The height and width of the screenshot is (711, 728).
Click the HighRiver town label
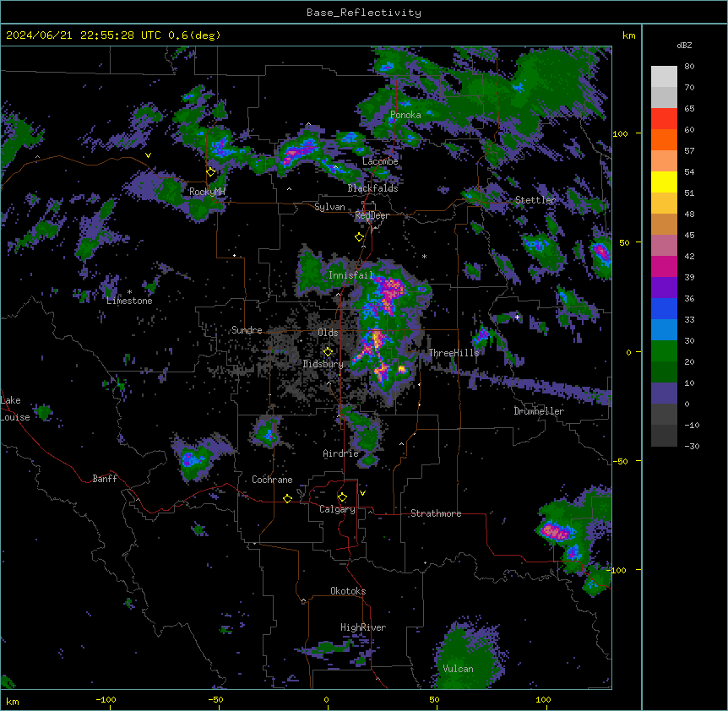click(363, 627)
